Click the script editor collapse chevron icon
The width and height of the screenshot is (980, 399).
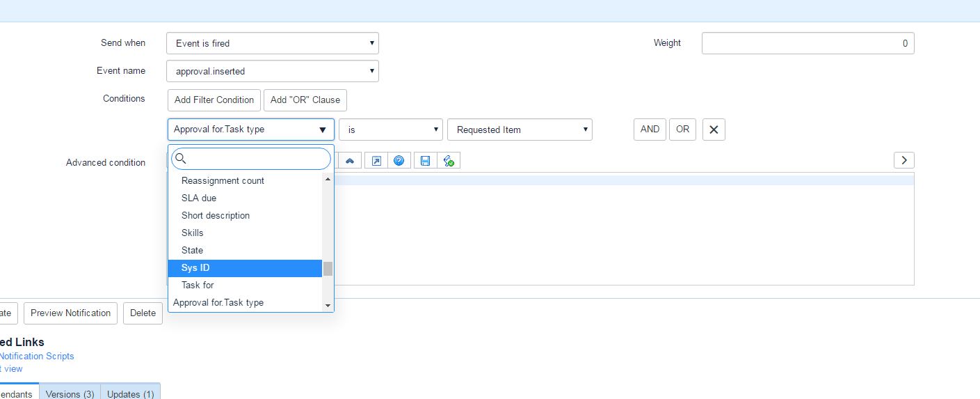tap(350, 161)
